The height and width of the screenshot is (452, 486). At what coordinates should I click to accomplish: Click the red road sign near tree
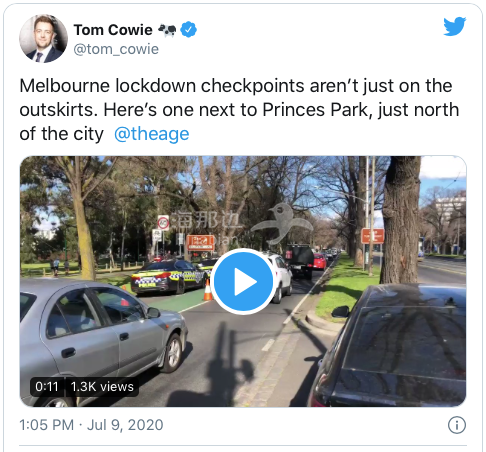point(373,236)
